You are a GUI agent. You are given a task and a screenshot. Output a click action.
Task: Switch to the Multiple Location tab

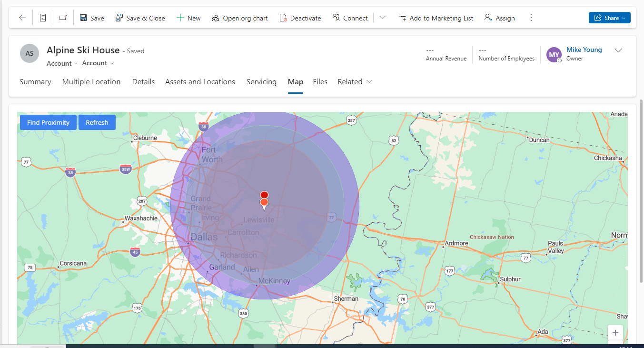coord(91,82)
